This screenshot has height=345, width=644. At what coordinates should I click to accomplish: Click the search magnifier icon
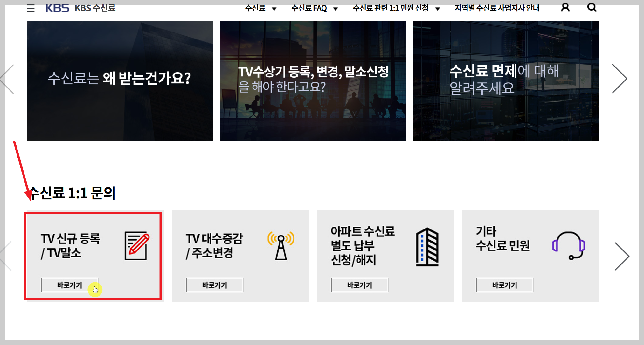click(x=592, y=7)
